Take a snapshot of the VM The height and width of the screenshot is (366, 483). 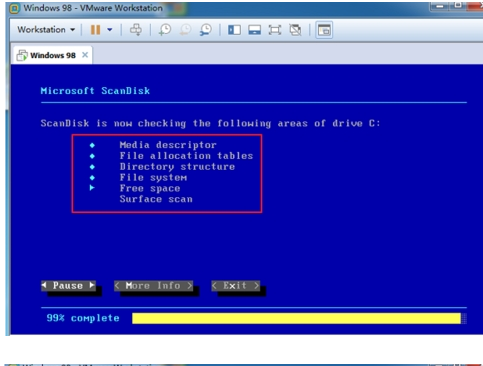coord(165,30)
